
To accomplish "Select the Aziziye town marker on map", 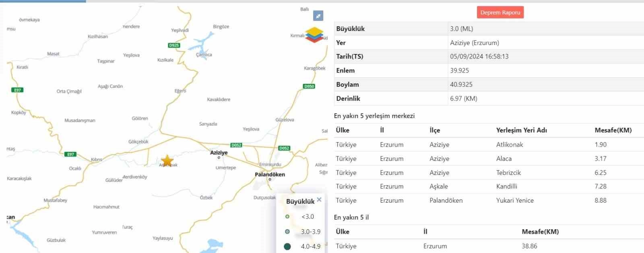I will pos(219,157).
